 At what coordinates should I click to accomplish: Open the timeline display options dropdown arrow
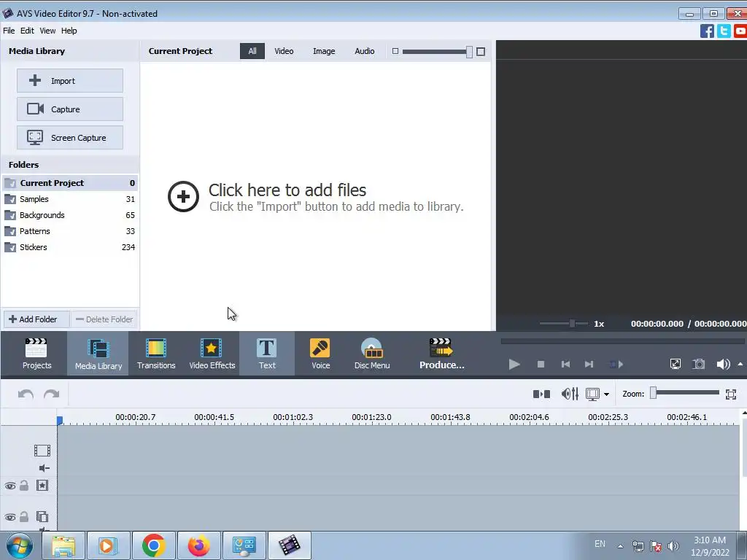(x=606, y=394)
